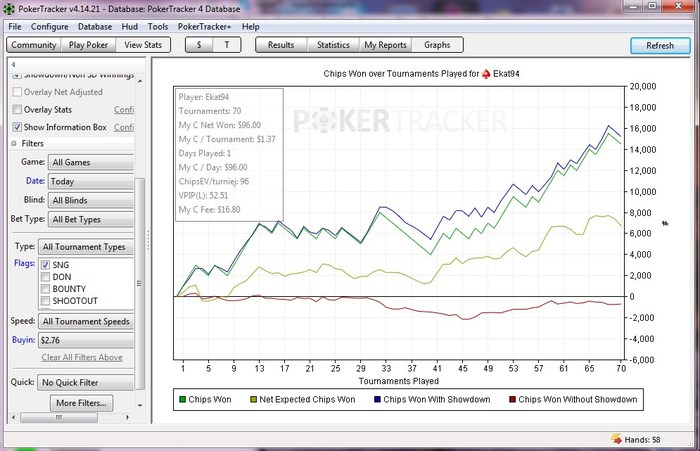Click the 'Tournaments: 70' line in information box
The width and height of the screenshot is (700, 451).
pyautogui.click(x=210, y=111)
